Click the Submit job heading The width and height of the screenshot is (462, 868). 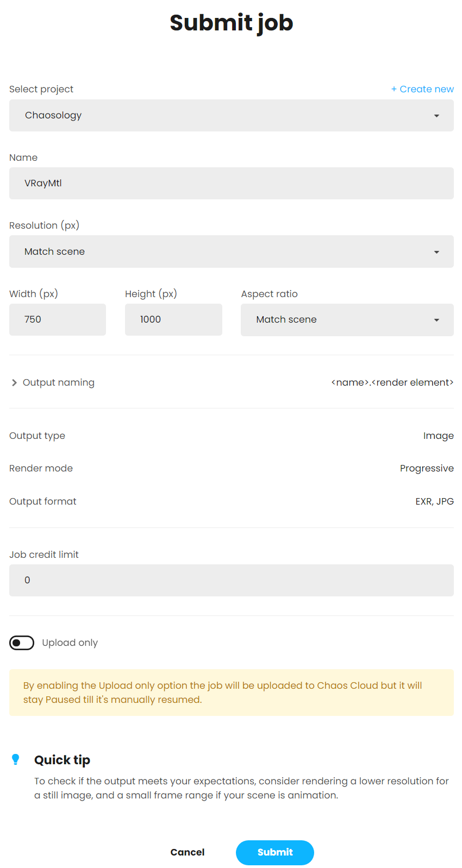pos(231,23)
